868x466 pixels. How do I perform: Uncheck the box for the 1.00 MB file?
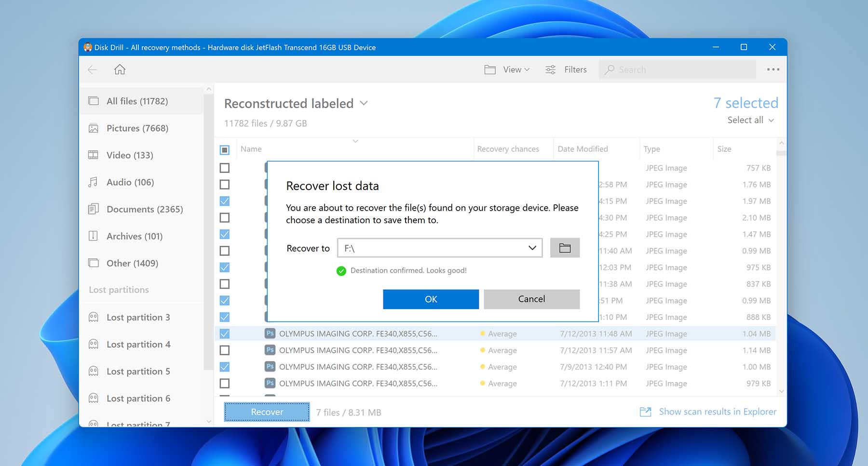pos(225,367)
